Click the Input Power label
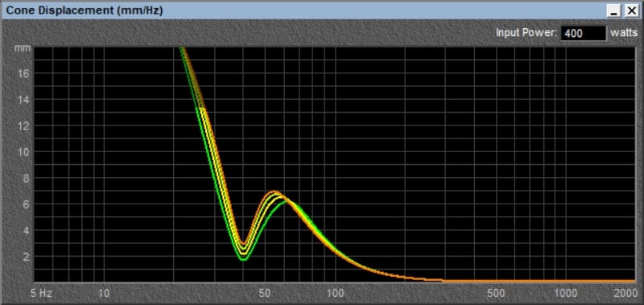Screen dimensions: 644x305 click(x=526, y=33)
